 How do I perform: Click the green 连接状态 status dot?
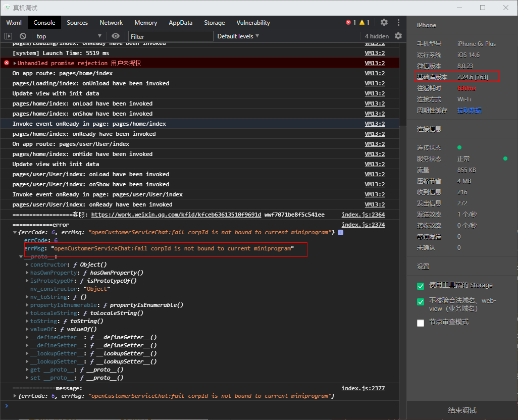[459, 147]
